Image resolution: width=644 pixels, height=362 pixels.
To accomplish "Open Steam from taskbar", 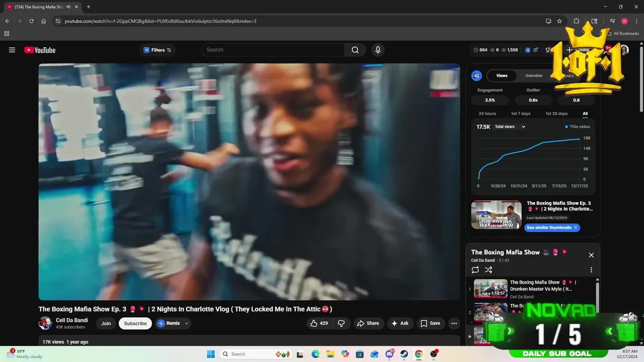I will [404, 354].
